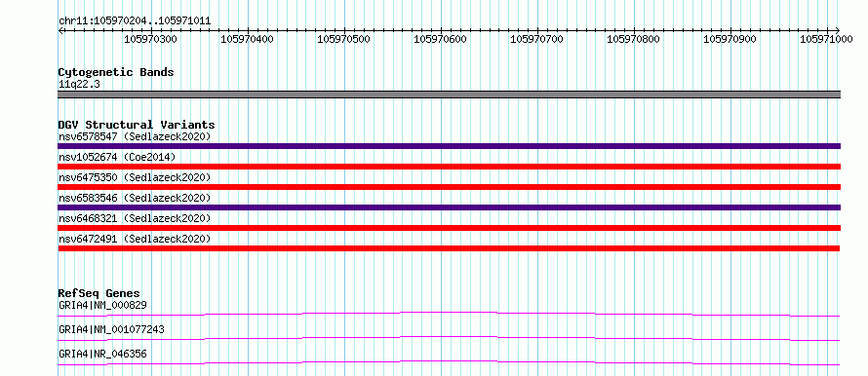Screen dimensions: 868x376
Task: Click the red bar for nsv1052674
Action: click(449, 167)
